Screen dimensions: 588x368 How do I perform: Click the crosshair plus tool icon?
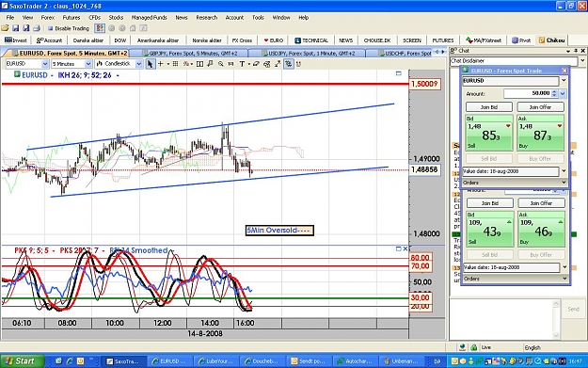click(161, 64)
